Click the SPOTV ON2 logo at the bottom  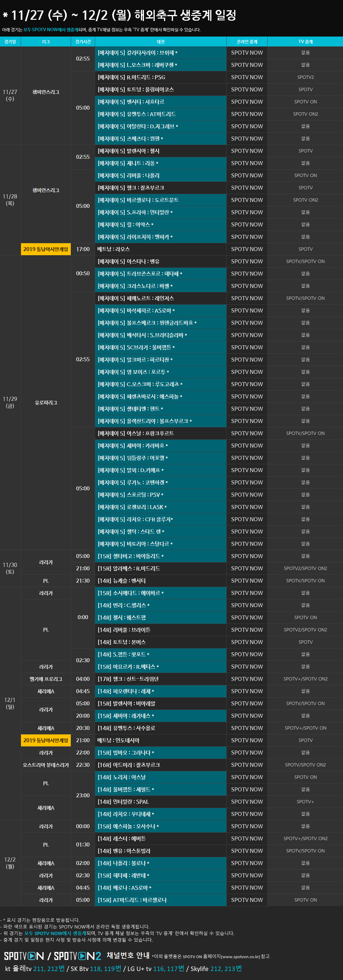77,956
